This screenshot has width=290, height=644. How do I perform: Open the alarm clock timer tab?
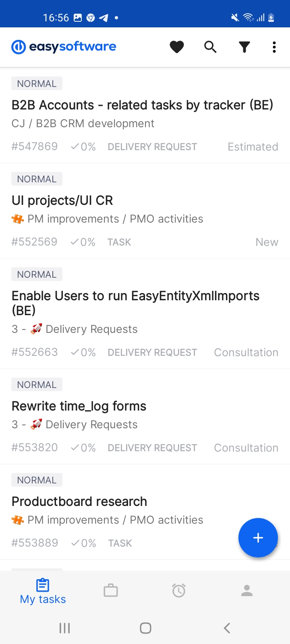[x=179, y=590]
